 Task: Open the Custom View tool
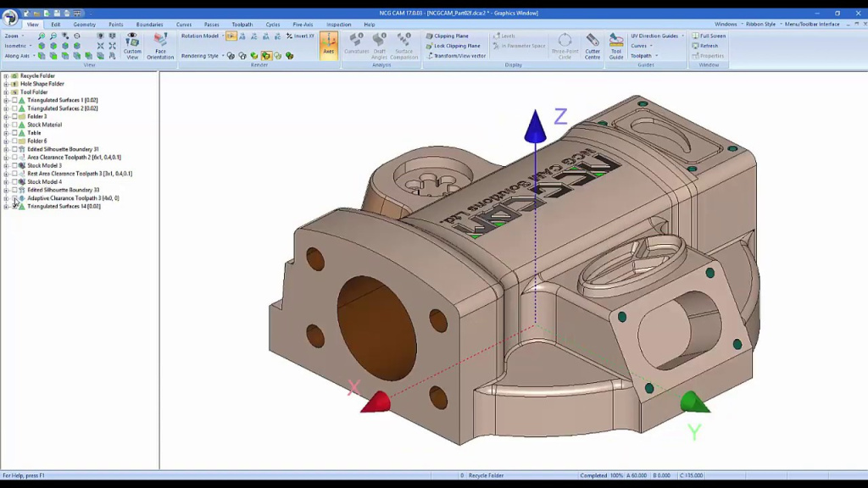132,46
